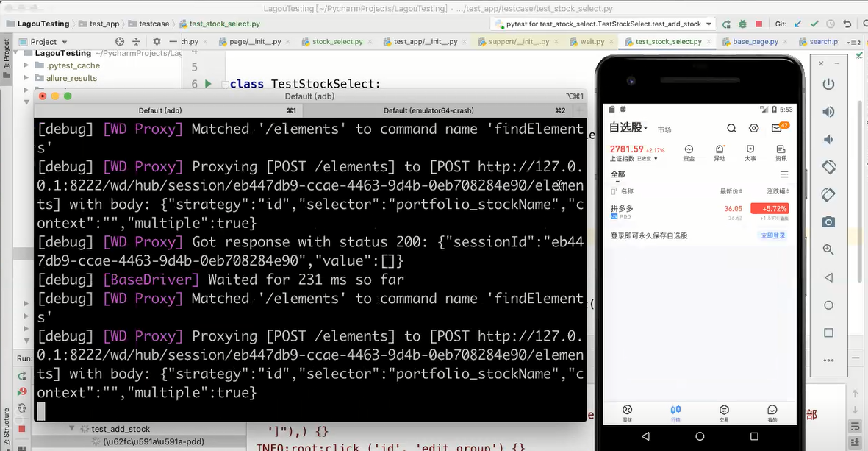Expand the 上证指数 index dropdown arrow
868x451 pixels.
tap(656, 159)
